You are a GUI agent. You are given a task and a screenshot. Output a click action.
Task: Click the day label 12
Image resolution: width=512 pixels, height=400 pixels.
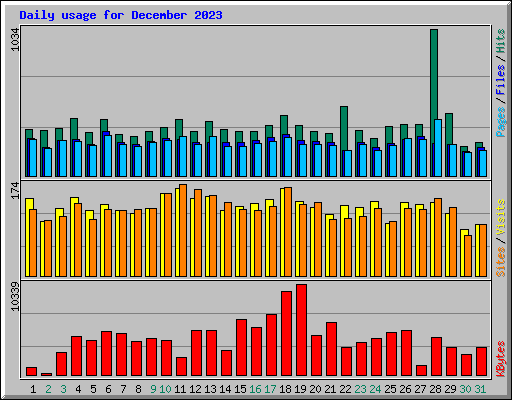(195, 389)
